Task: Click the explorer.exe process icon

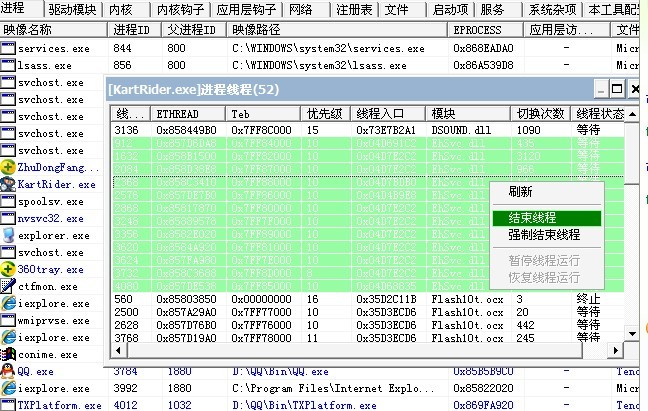Action: coord(8,235)
